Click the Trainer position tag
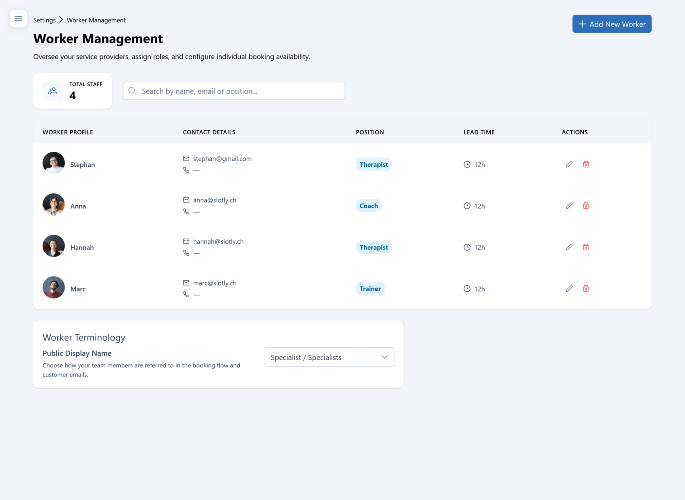This screenshot has height=500, width=685. (x=370, y=289)
